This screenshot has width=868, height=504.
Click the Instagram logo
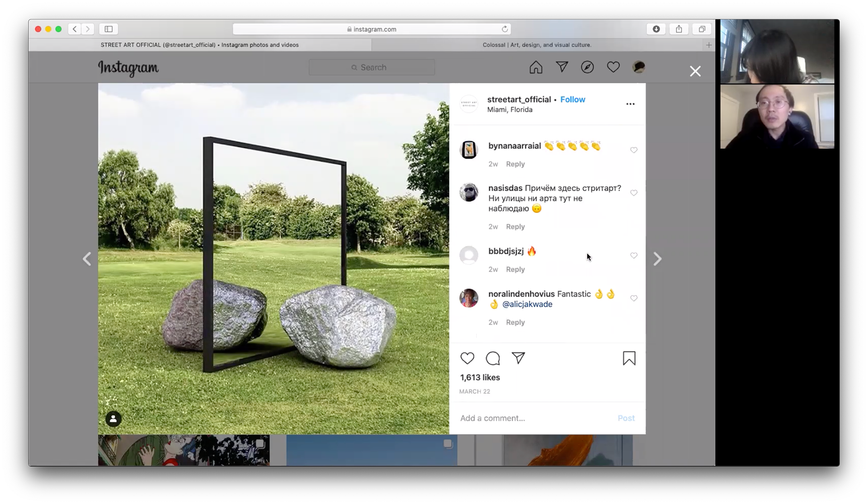point(128,68)
